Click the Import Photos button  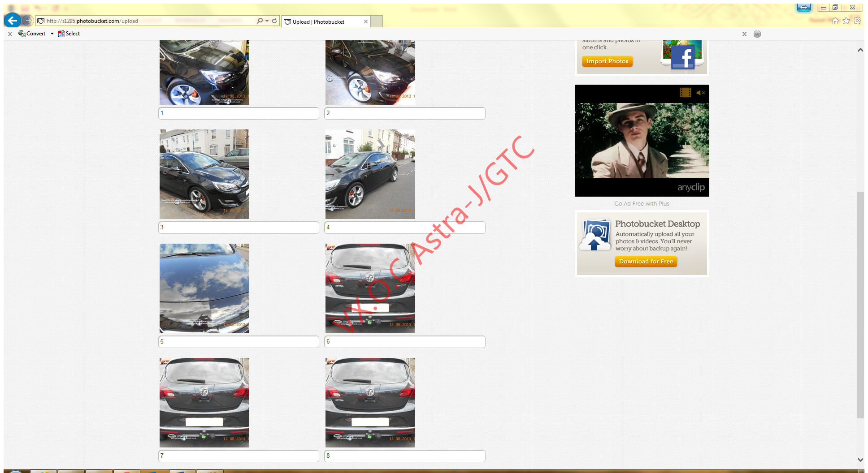(x=607, y=61)
